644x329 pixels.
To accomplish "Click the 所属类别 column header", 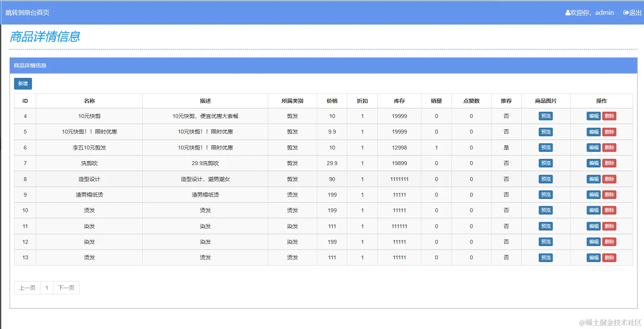I will coord(292,101).
